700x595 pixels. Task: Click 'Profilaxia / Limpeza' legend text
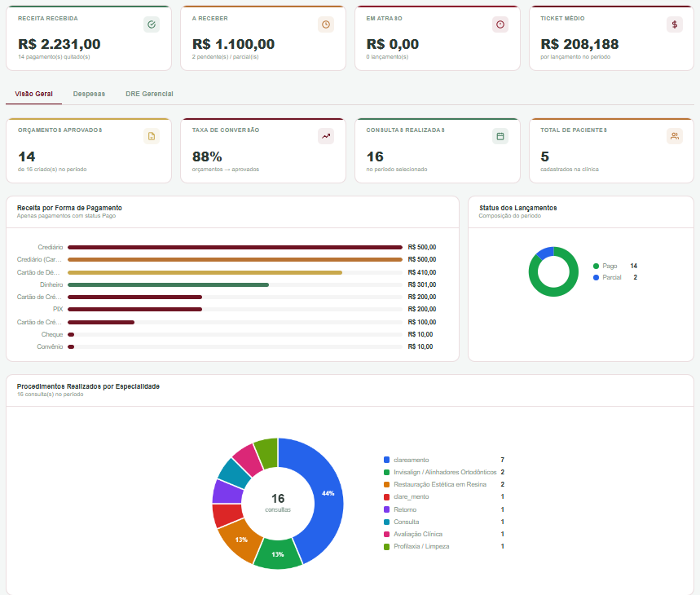click(x=421, y=546)
